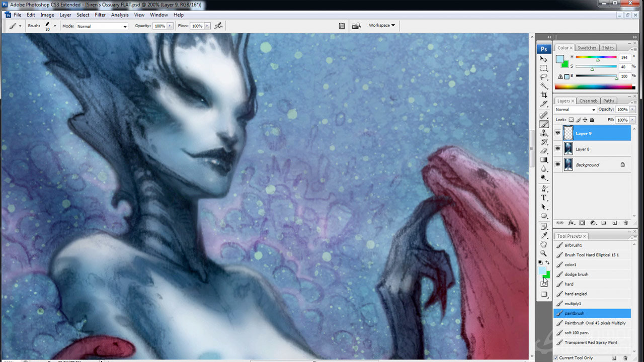
Task: Open the tool preset picker arrow
Action: click(20, 26)
